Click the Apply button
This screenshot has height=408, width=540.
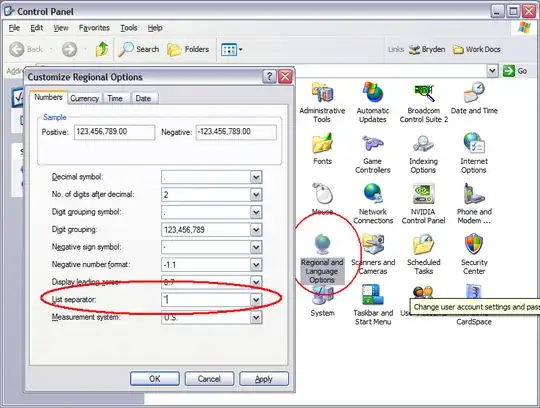264,379
